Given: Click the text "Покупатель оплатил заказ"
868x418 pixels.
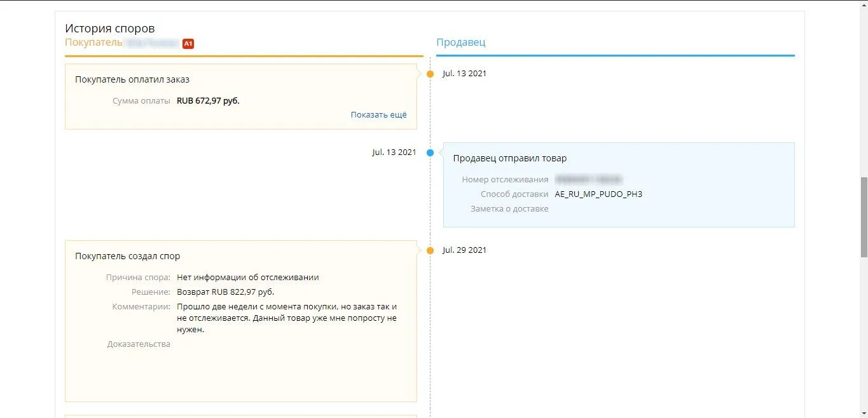Looking at the screenshot, I should pyautogui.click(x=132, y=79).
